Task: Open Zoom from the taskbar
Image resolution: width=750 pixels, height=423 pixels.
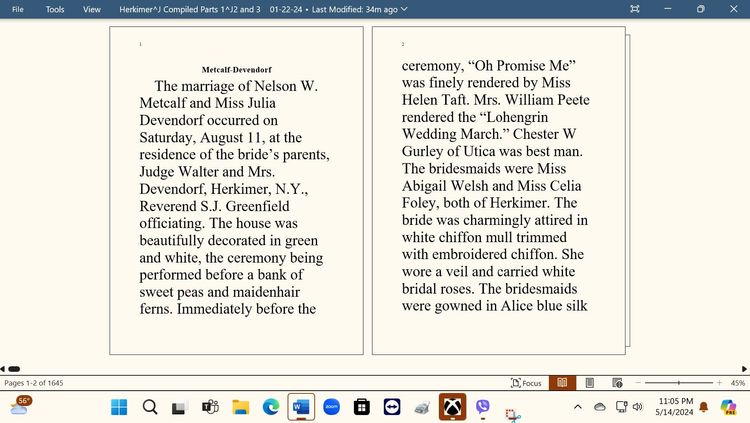Action: point(331,407)
